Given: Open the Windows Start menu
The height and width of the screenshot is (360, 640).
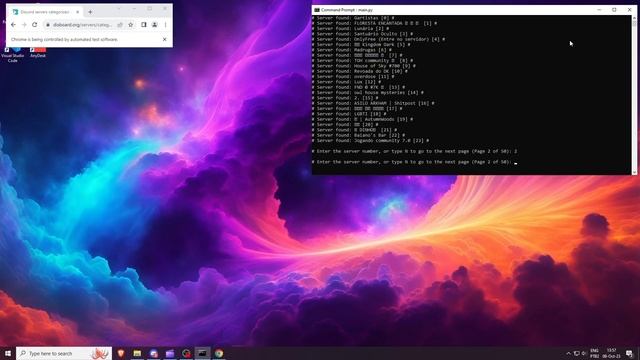Looking at the screenshot, I should pos(8,353).
